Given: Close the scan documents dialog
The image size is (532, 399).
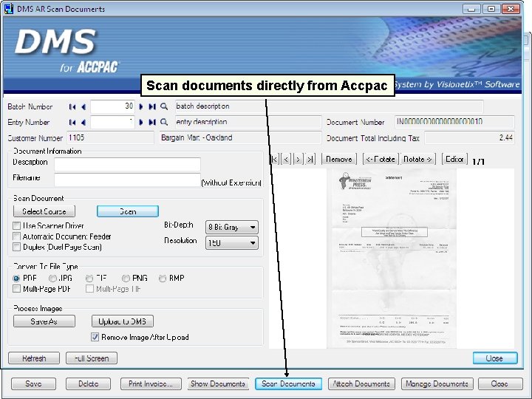Looking at the screenshot, I should (495, 358).
